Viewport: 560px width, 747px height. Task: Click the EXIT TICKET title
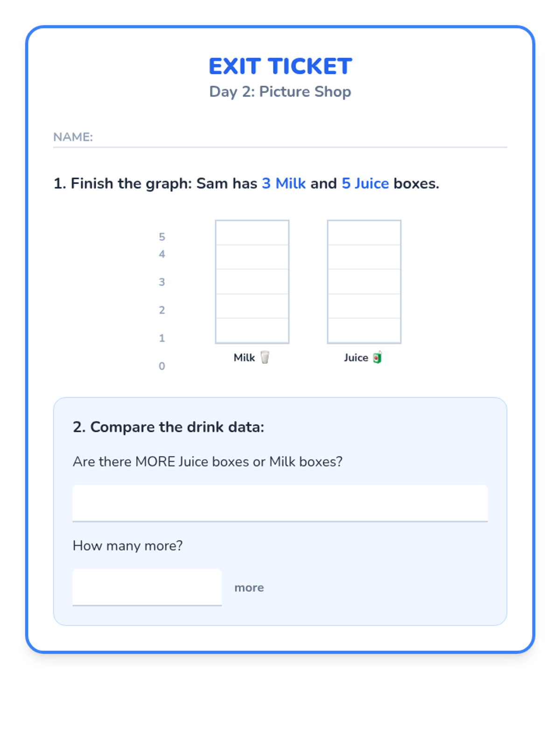(x=280, y=66)
